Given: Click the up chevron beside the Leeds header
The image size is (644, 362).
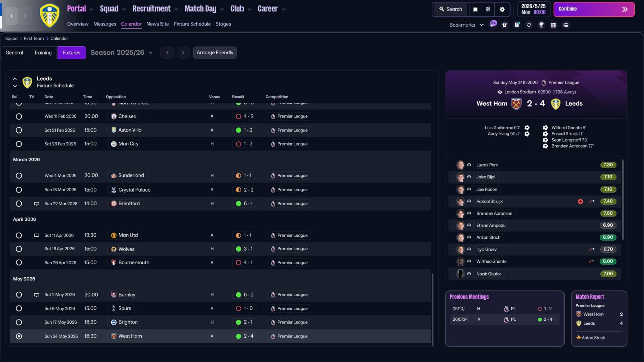Looking at the screenshot, I should 15,79.
